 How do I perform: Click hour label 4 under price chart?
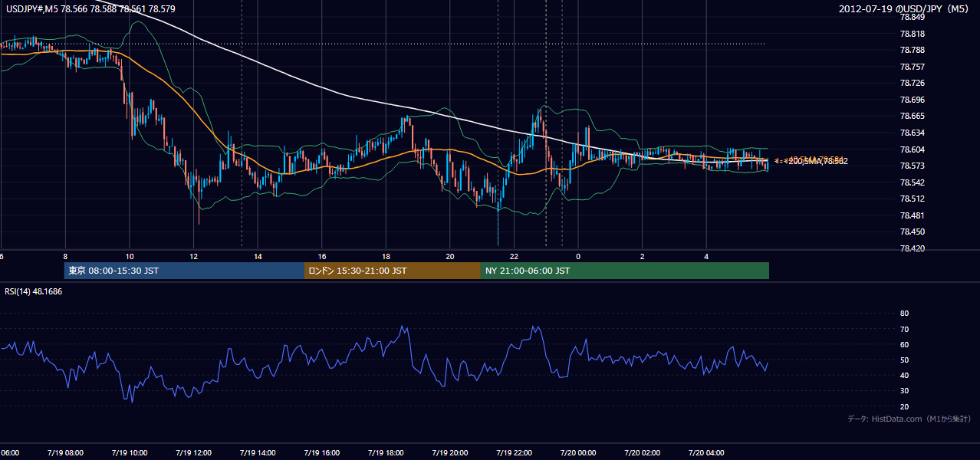pos(706,256)
